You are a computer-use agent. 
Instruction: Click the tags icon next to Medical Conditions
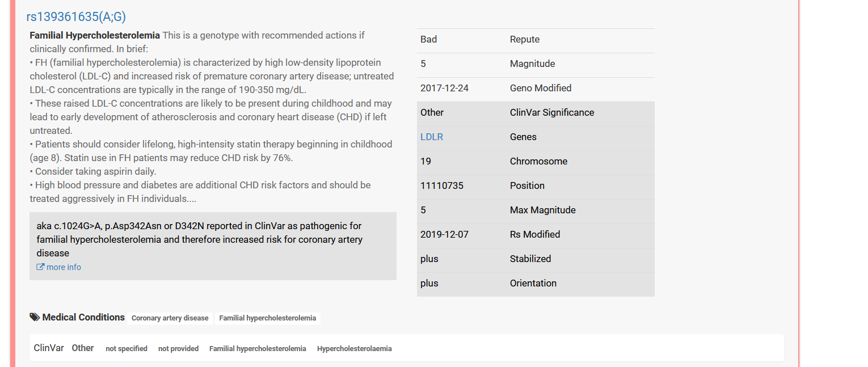[x=35, y=317]
